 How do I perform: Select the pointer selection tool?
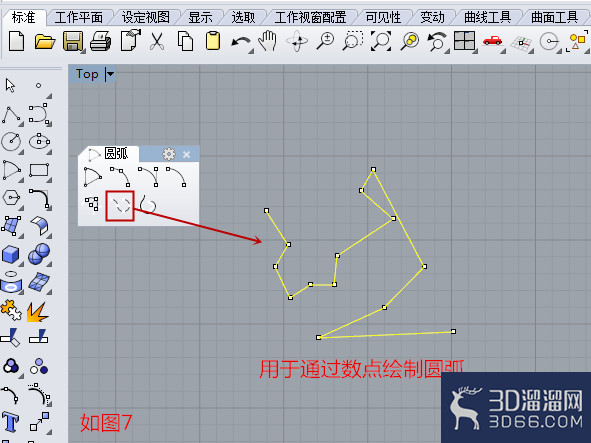10,86
